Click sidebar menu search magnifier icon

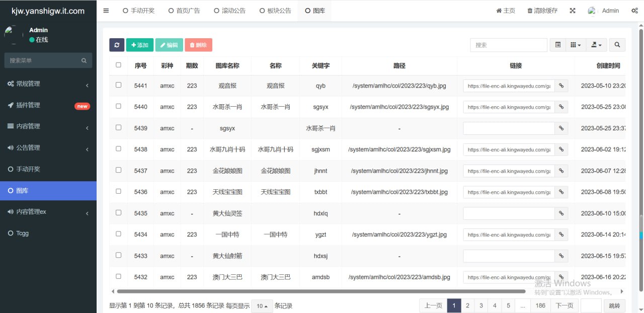point(84,60)
